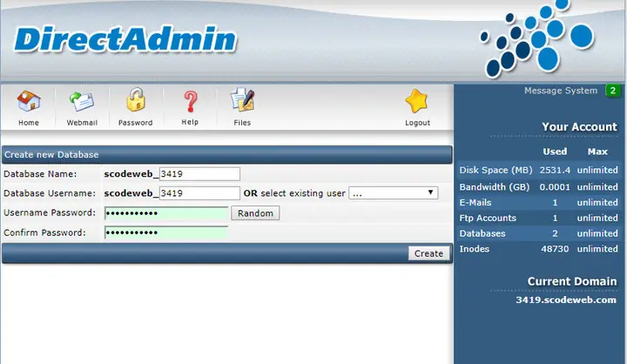This screenshot has width=627, height=364.
Task: Click the Webmail text label
Action: coord(82,123)
